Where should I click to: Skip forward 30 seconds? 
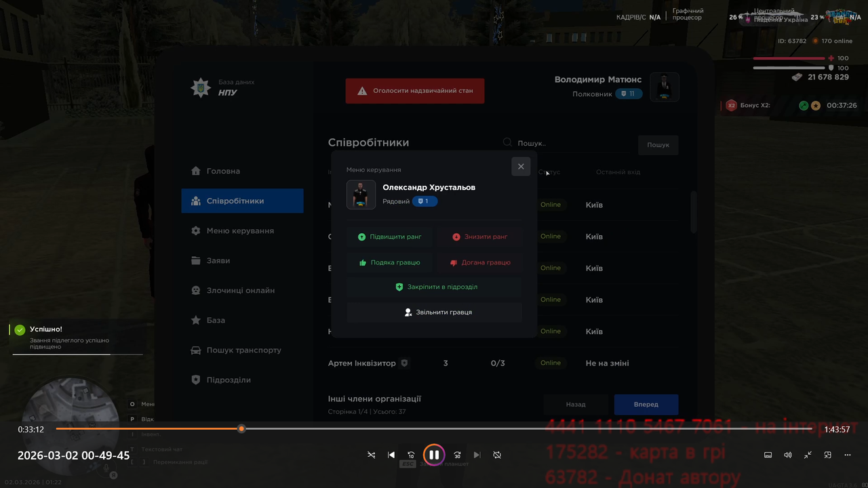(457, 455)
